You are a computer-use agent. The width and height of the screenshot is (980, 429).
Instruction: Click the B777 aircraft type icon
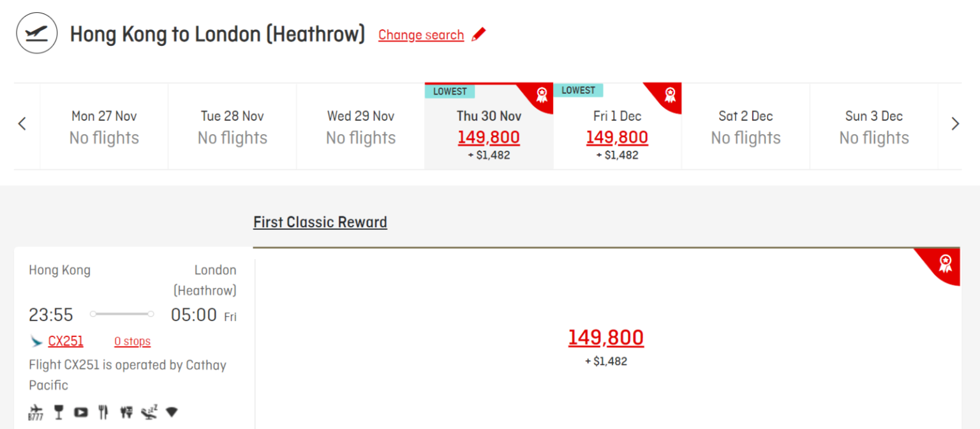pyautogui.click(x=35, y=412)
